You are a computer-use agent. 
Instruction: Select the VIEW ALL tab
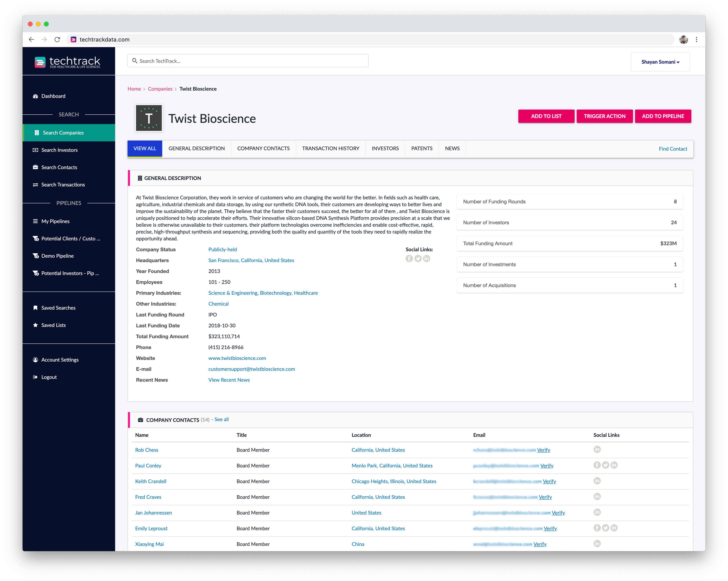pos(145,149)
